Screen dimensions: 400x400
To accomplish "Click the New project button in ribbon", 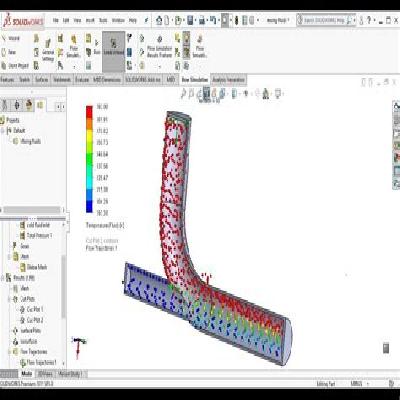I will coord(9,52).
